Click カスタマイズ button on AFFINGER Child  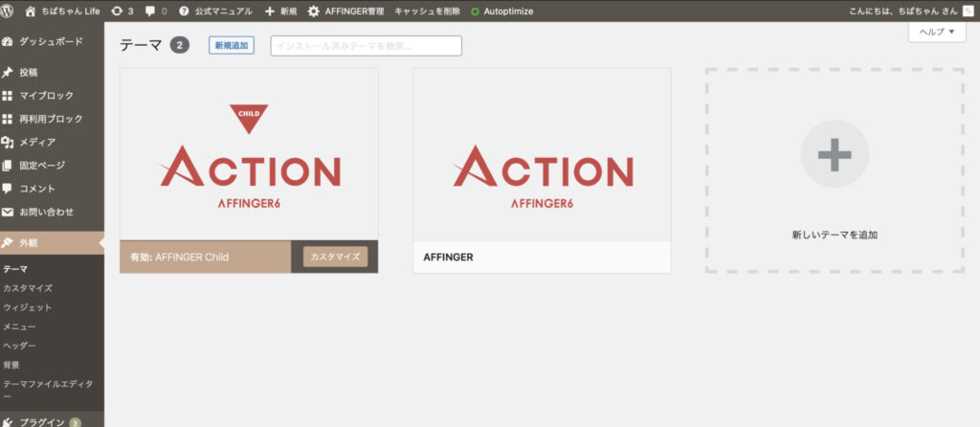pos(336,257)
